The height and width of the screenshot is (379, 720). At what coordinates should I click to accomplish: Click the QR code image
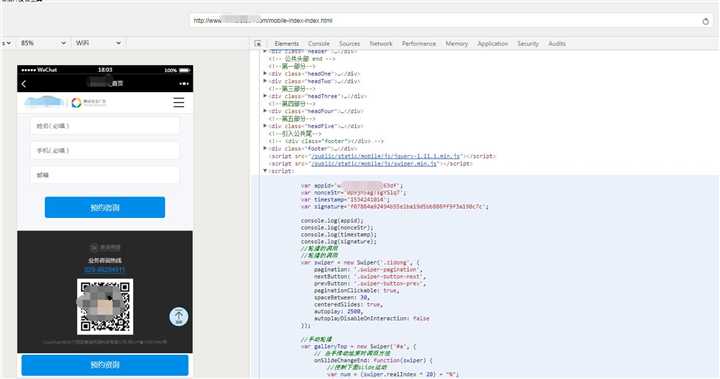[x=105, y=307]
